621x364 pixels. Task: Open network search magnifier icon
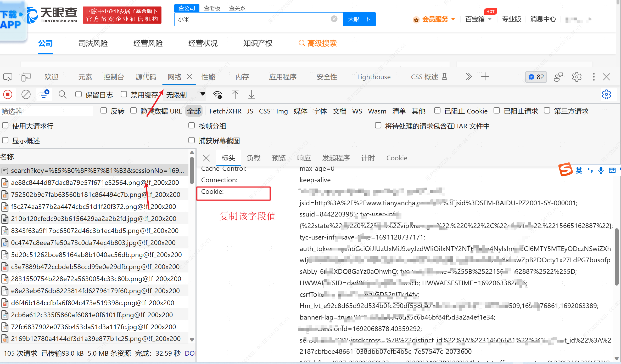[x=62, y=94]
